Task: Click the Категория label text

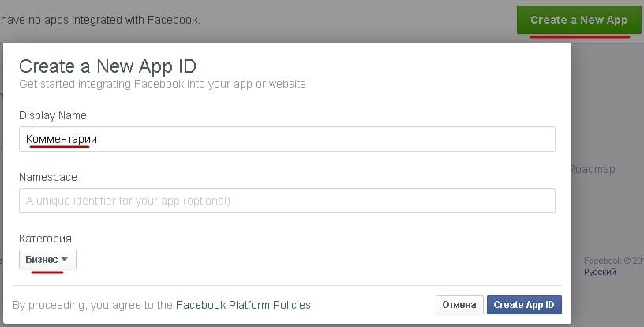Action: pos(45,239)
